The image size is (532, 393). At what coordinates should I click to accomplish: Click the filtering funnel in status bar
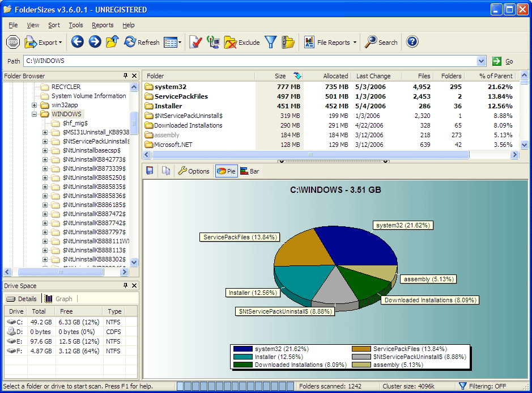point(462,386)
